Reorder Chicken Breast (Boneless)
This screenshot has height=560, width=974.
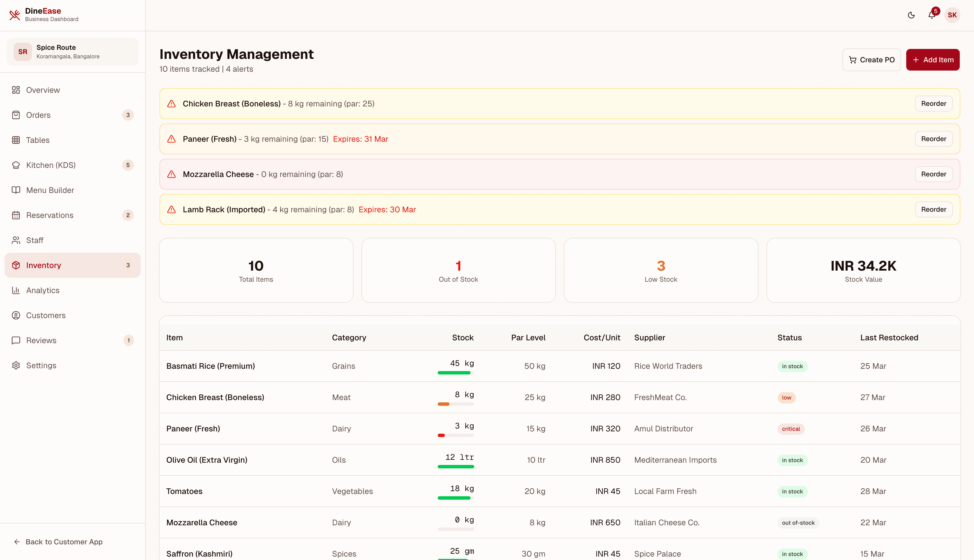[x=934, y=104]
